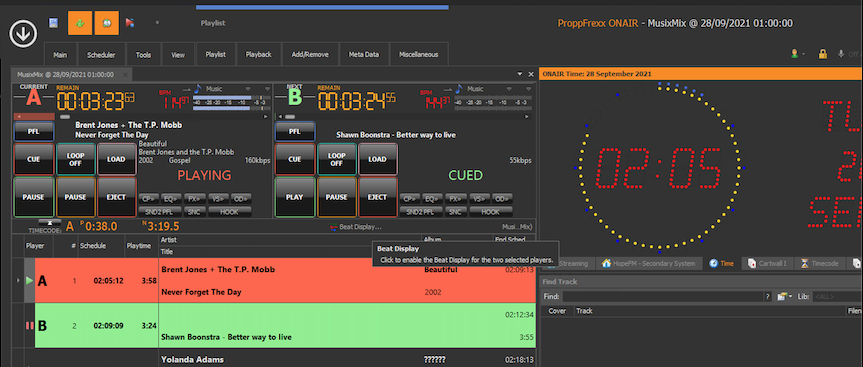
Task: Click the HopeFM Secondary System home icon
Action: pyautogui.click(x=607, y=264)
